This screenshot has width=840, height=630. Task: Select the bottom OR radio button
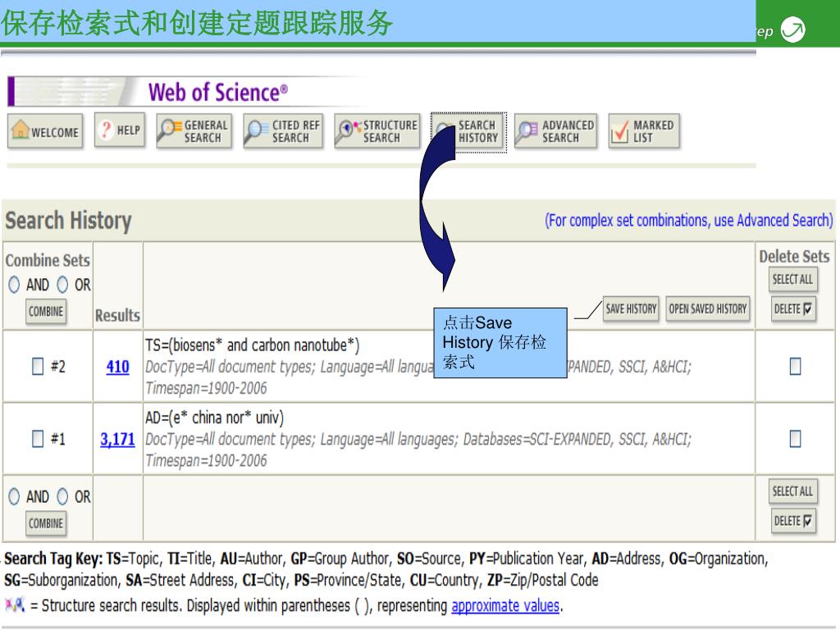(x=62, y=496)
